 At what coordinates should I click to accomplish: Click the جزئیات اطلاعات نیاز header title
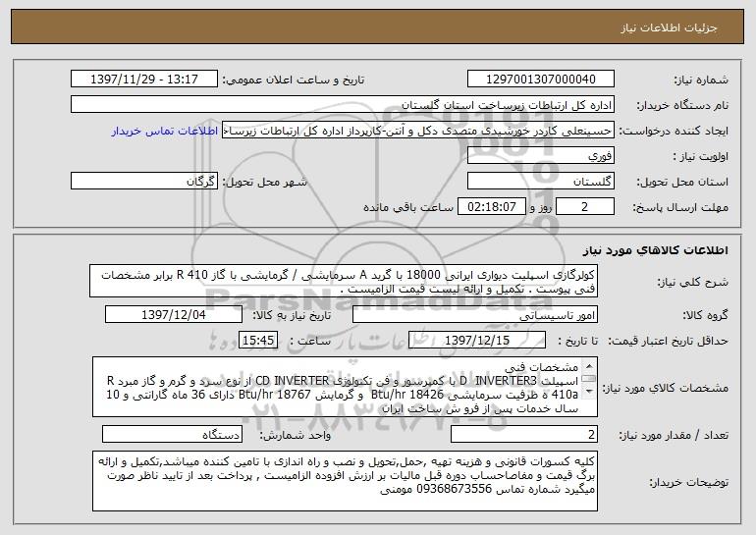coord(669,27)
